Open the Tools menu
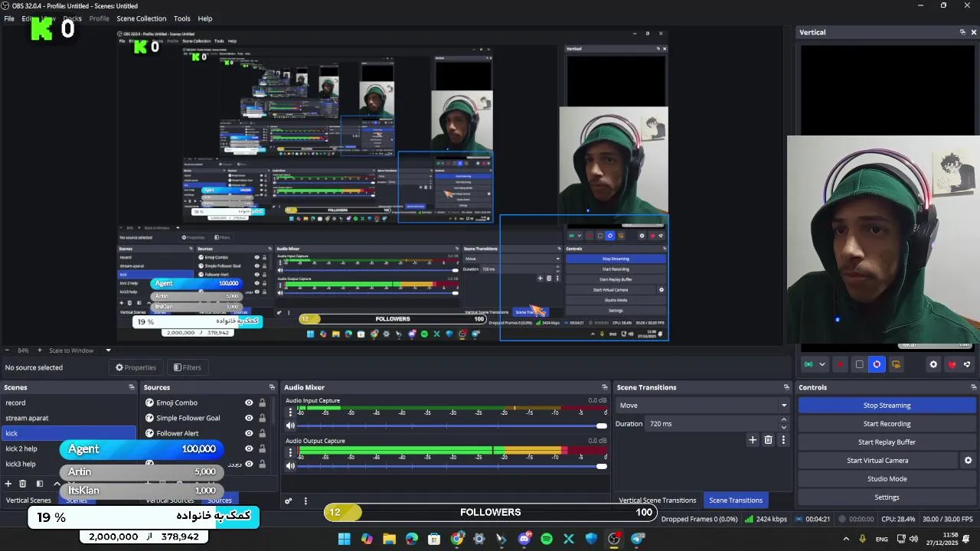980x551 pixels. coord(181,18)
